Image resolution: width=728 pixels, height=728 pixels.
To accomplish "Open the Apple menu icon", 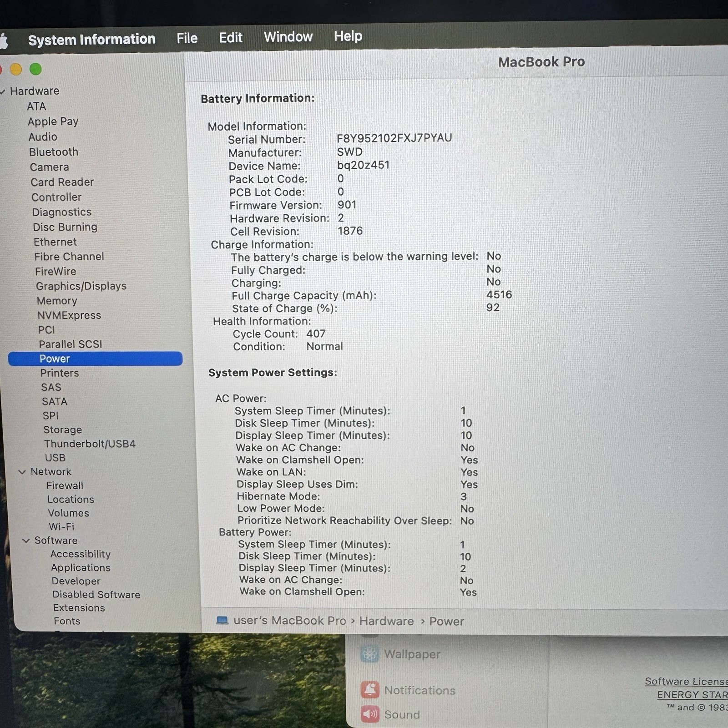I will (x=4, y=41).
